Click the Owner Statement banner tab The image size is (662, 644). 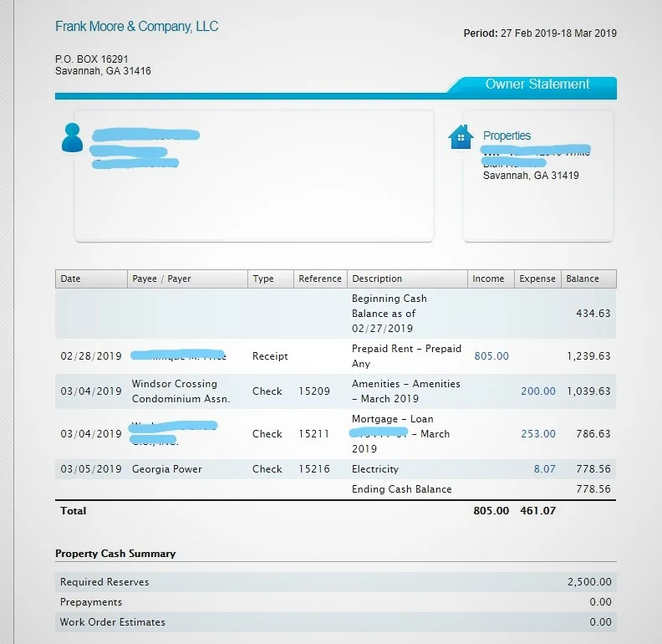tap(537, 84)
